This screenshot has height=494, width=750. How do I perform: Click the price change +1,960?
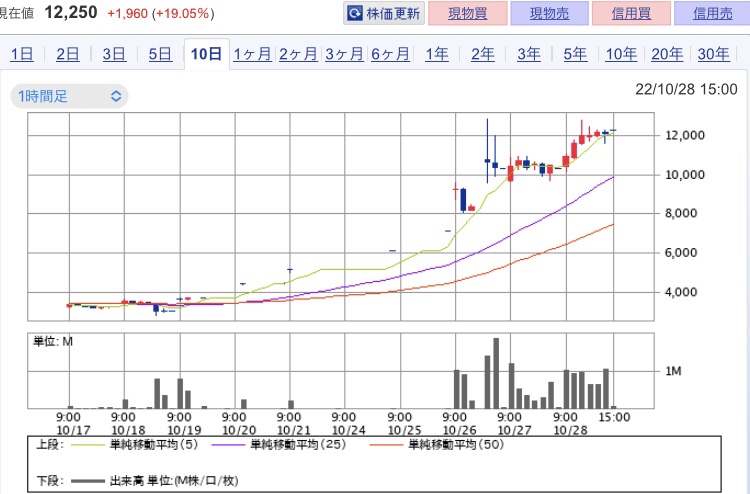[127, 13]
